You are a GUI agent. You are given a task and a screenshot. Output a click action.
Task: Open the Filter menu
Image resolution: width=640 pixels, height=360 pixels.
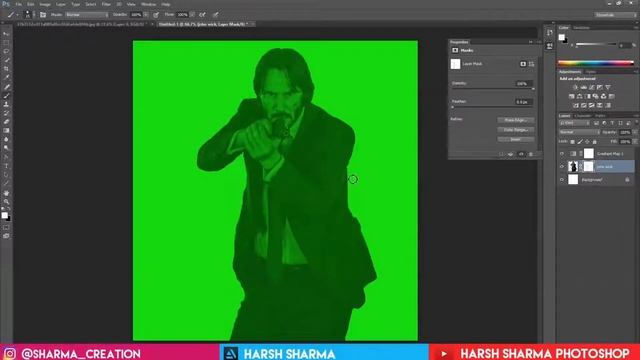[106, 4]
